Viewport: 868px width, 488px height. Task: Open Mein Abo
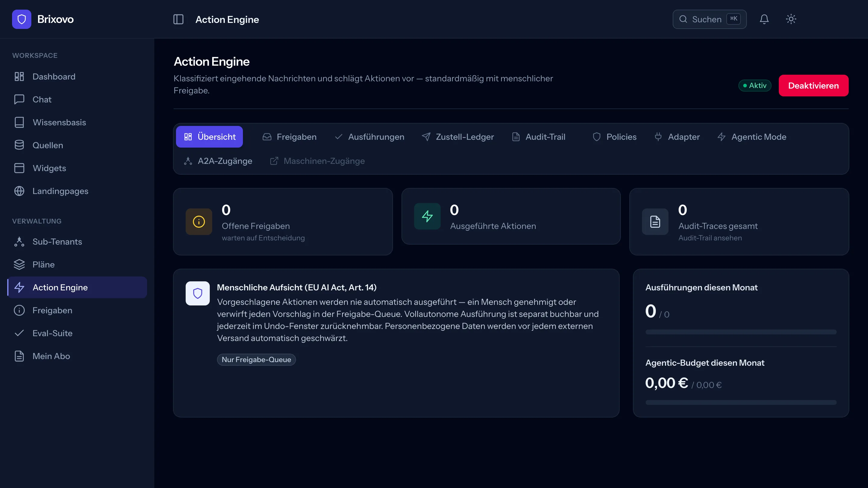[x=77, y=356]
